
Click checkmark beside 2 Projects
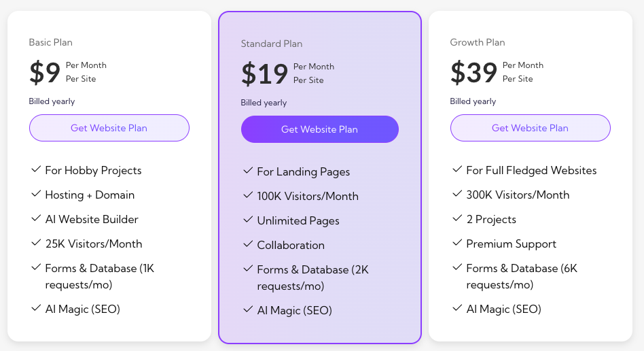pos(457,219)
